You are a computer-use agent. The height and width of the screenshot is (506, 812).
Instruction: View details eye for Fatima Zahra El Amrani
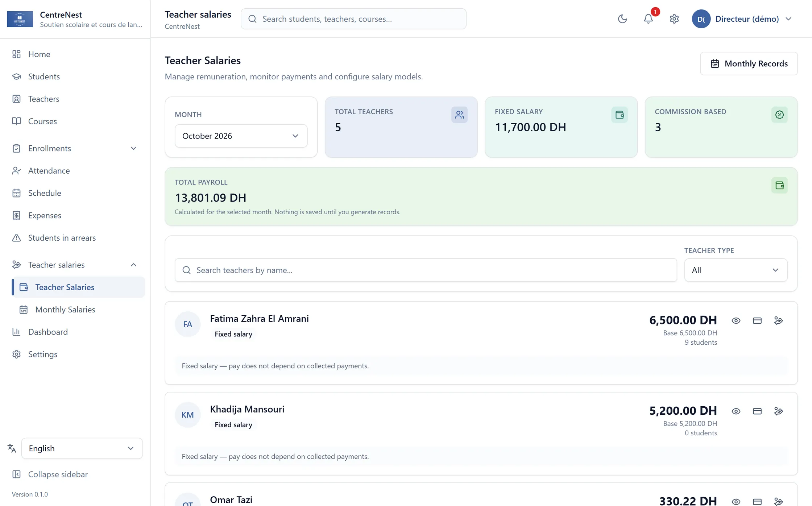pyautogui.click(x=736, y=320)
